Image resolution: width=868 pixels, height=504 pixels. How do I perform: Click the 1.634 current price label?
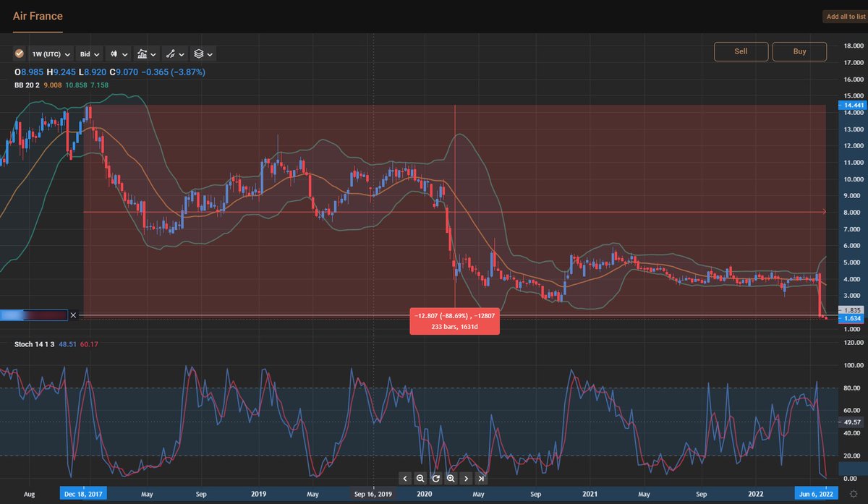click(x=851, y=318)
